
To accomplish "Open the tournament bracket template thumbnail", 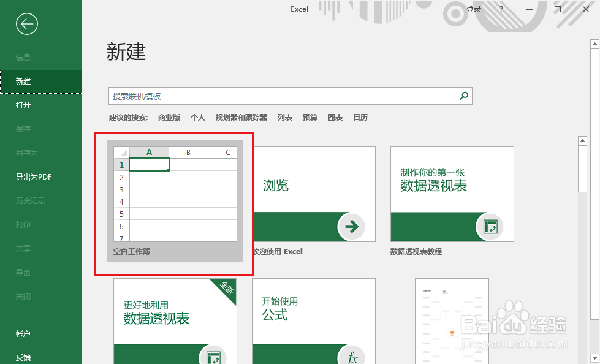I will (452, 321).
